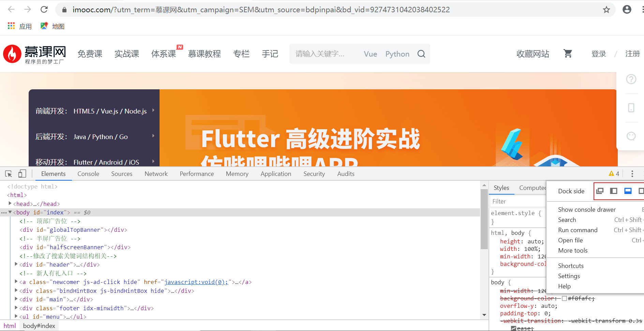Open the 应用 apps shortcut

tap(20, 26)
